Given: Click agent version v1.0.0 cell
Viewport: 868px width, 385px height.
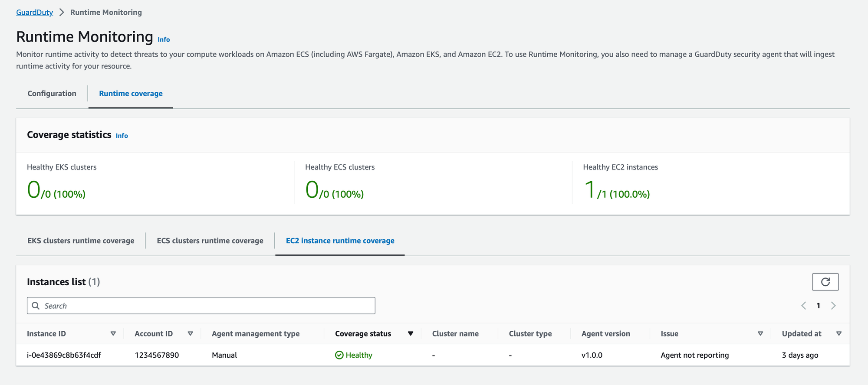Looking at the screenshot, I should [592, 355].
